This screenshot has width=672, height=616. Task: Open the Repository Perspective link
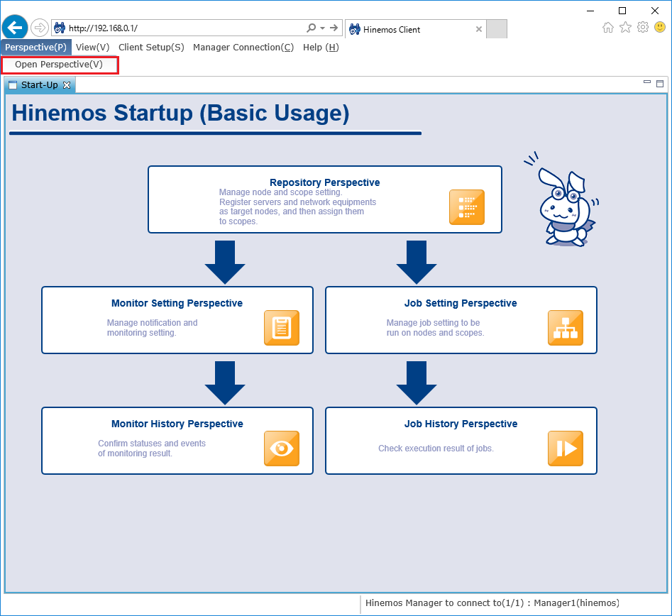point(325,182)
